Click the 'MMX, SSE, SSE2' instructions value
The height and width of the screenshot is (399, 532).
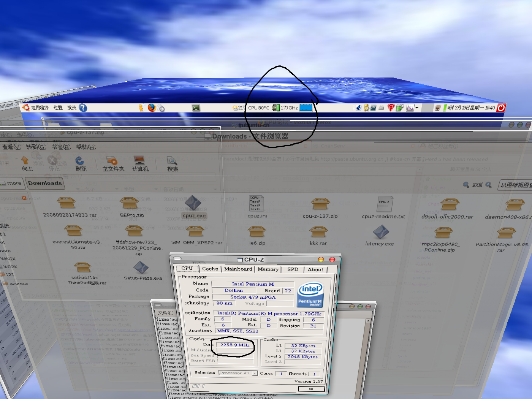click(x=269, y=331)
